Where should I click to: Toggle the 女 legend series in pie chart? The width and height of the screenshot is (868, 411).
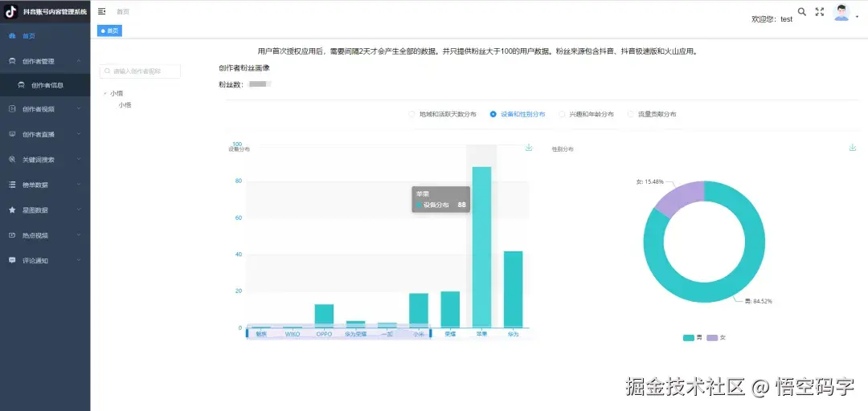tap(716, 337)
